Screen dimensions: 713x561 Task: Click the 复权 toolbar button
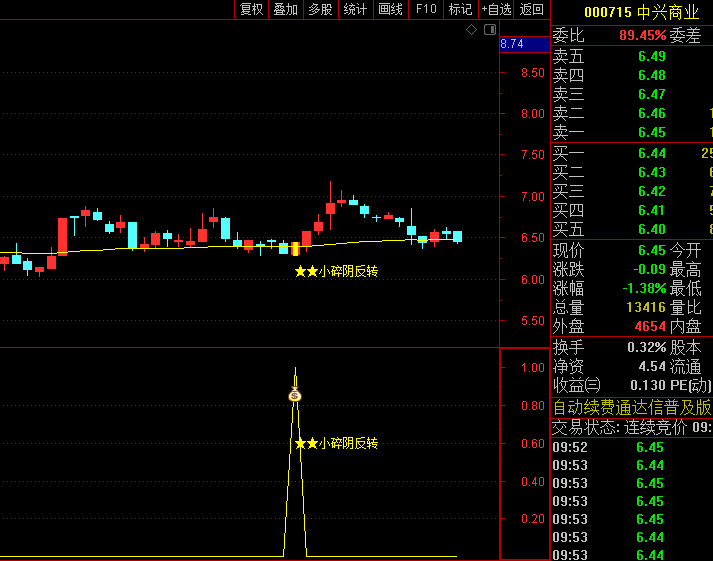251,9
